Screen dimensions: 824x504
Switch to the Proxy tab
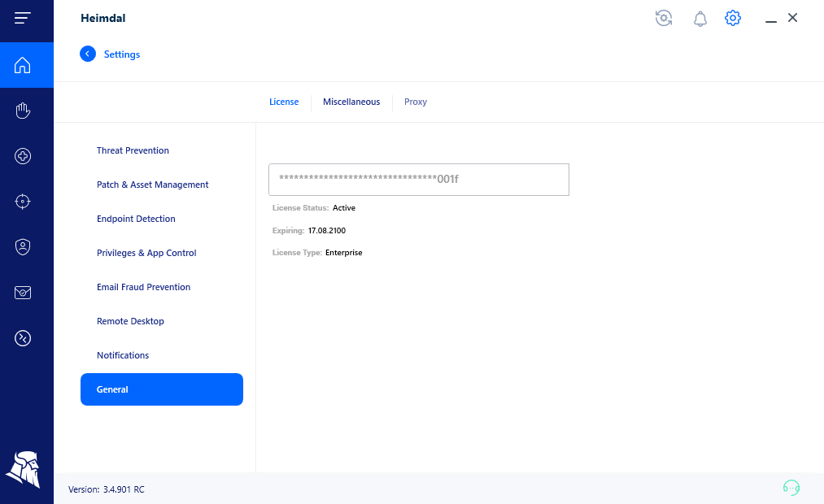415,102
